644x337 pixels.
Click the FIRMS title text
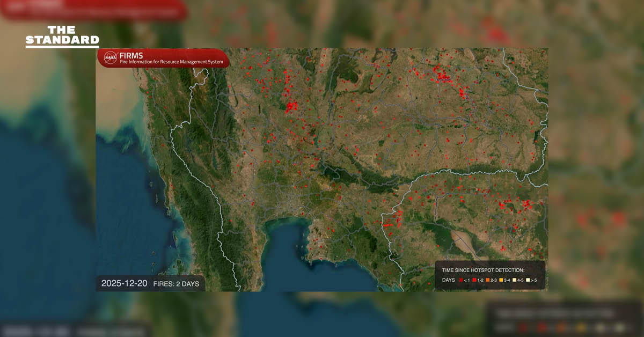point(131,55)
